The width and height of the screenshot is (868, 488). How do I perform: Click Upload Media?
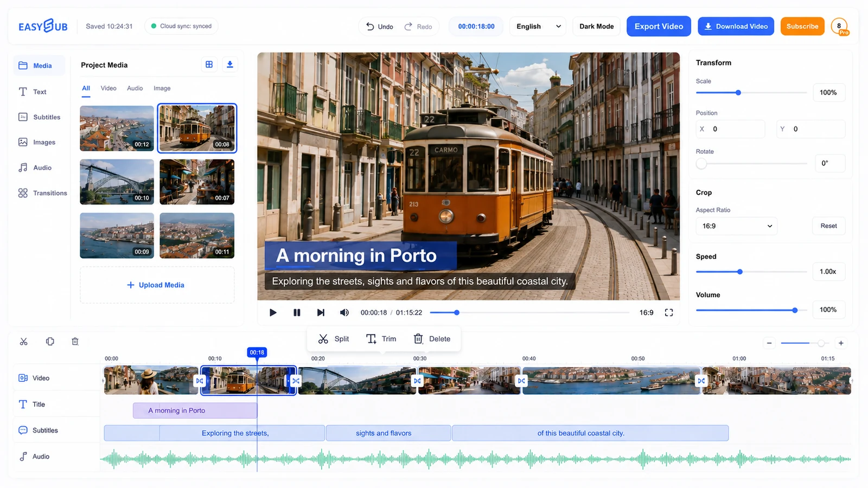point(157,285)
